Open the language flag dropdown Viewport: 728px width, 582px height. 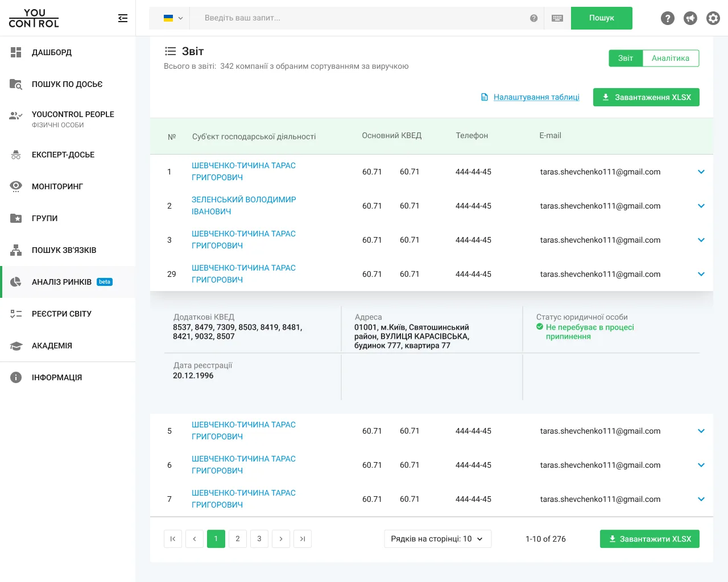pyautogui.click(x=173, y=18)
